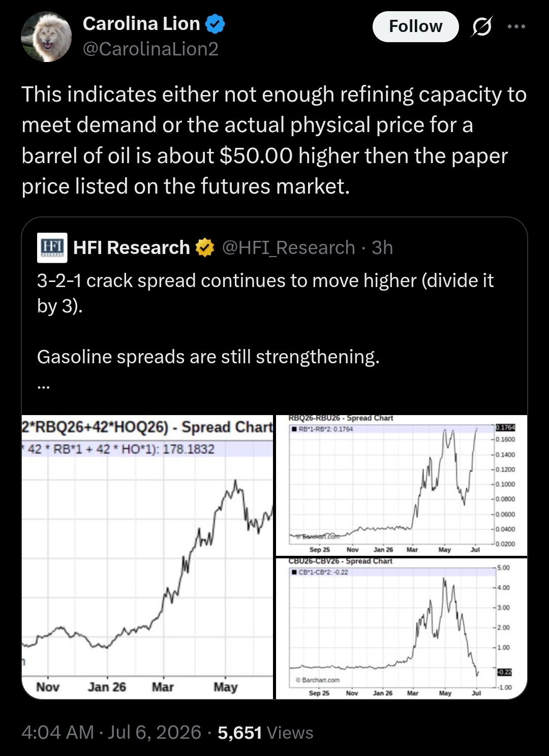Open the @CarolinaLion2 handle link
The height and width of the screenshot is (756, 549).
pyautogui.click(x=150, y=49)
